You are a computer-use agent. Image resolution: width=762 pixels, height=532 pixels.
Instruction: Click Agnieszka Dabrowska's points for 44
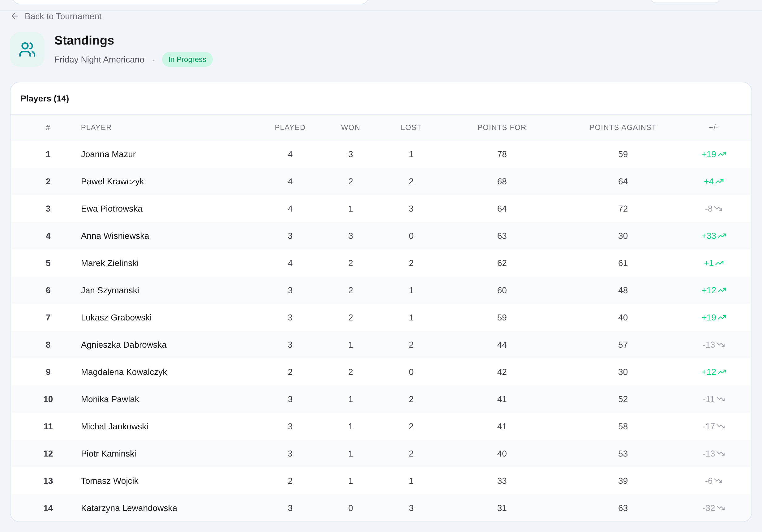[x=502, y=345]
